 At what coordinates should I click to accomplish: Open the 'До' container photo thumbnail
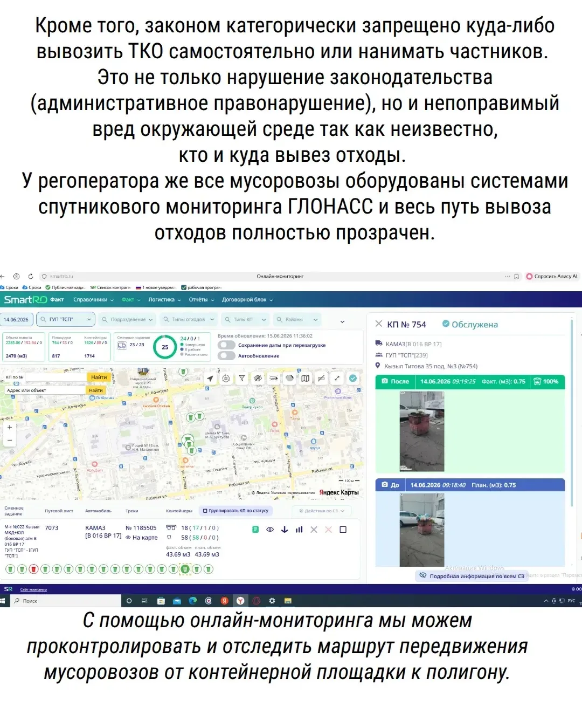pyautogui.click(x=421, y=530)
